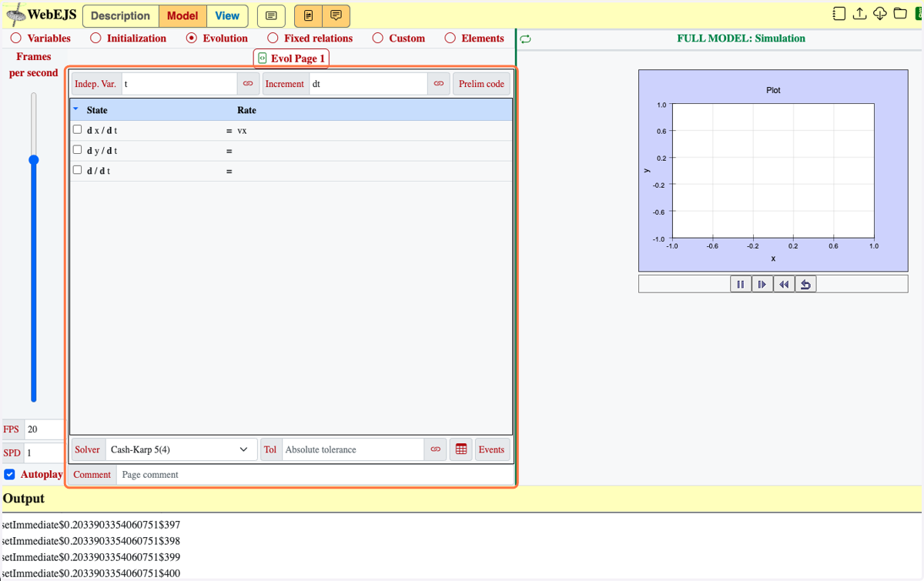Screen dimensions: 924x581
Task: Click the reset simulation arrow icon
Action: pyautogui.click(x=805, y=284)
